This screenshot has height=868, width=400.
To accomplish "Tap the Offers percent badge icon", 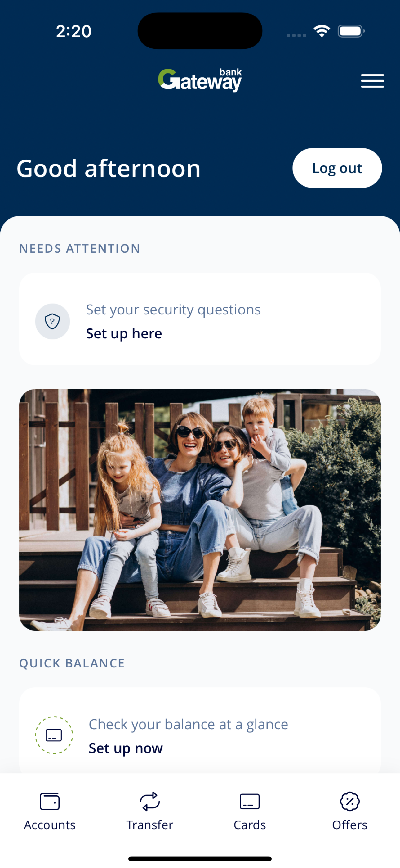I will click(x=350, y=801).
